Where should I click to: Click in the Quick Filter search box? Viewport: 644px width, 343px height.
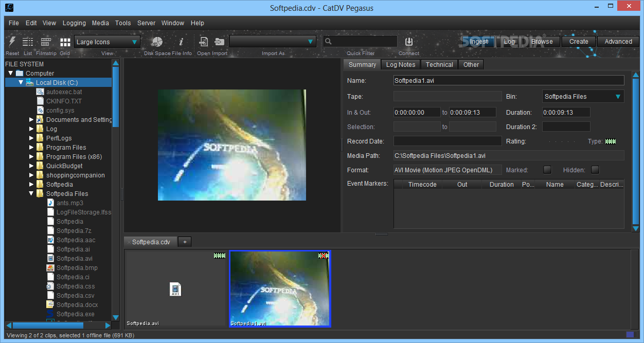(x=360, y=42)
